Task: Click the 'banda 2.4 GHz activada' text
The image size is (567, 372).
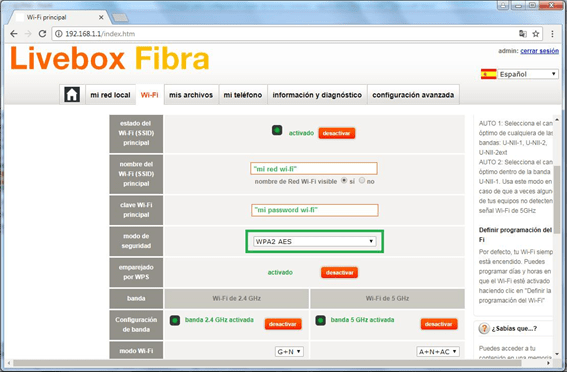Action: [x=219, y=320]
